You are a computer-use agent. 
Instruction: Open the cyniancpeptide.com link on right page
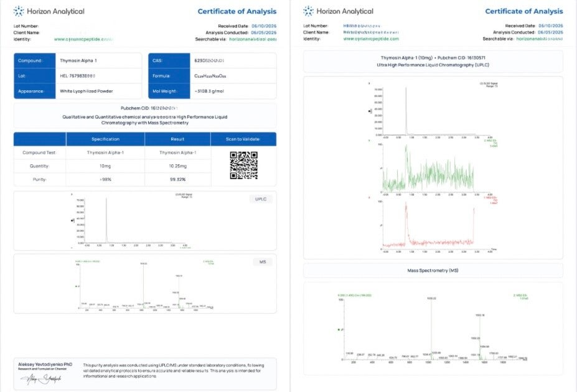[371, 39]
